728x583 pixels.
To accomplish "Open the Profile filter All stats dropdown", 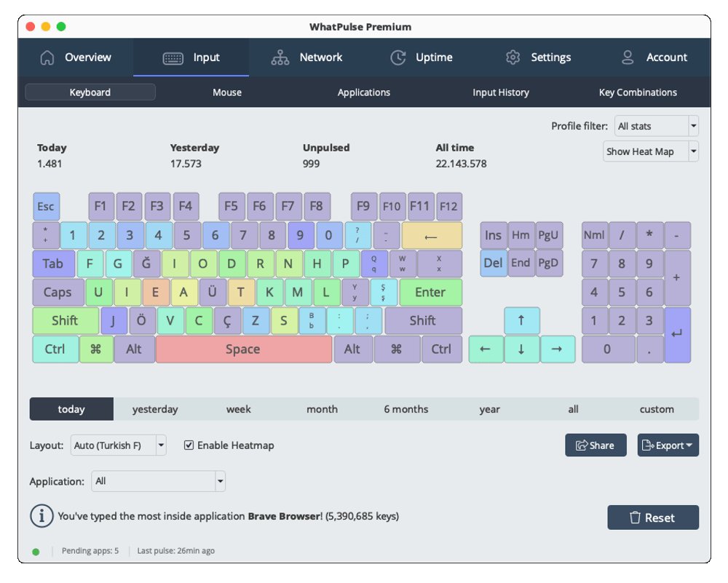I will click(657, 126).
